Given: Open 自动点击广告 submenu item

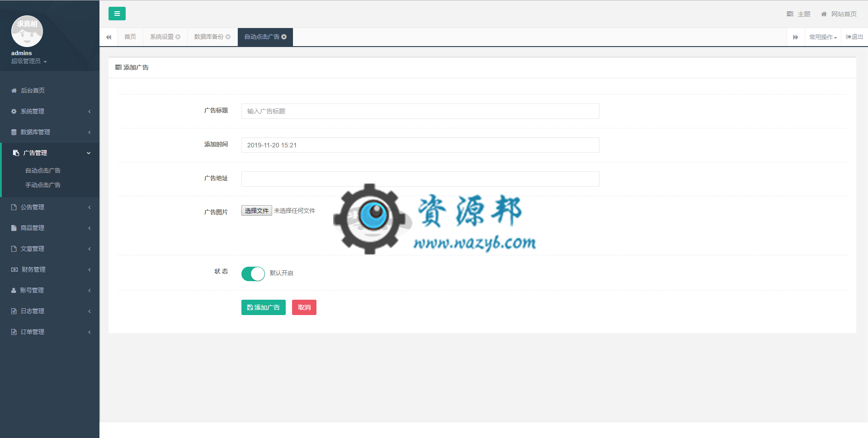Looking at the screenshot, I should [43, 170].
